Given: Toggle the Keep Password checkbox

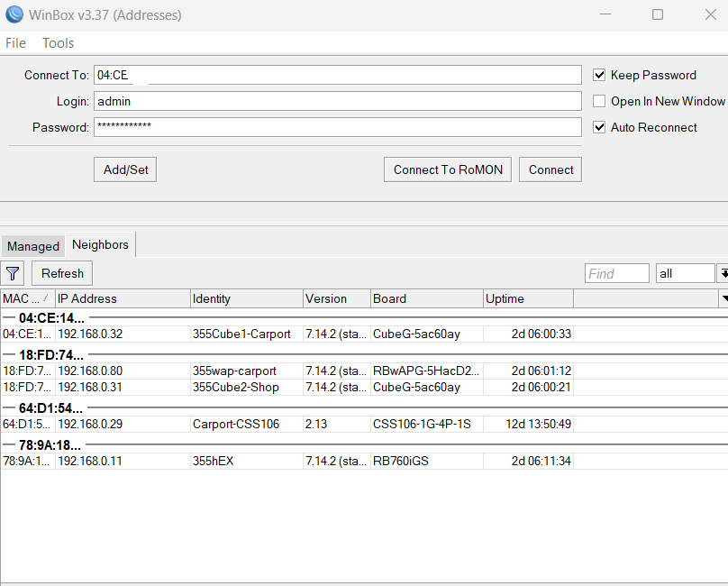Looking at the screenshot, I should tap(599, 75).
